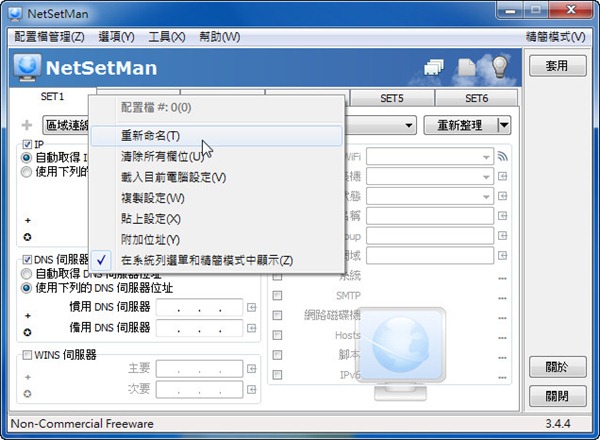Click the 套用 apply button
The image size is (600, 440).
pos(558,66)
